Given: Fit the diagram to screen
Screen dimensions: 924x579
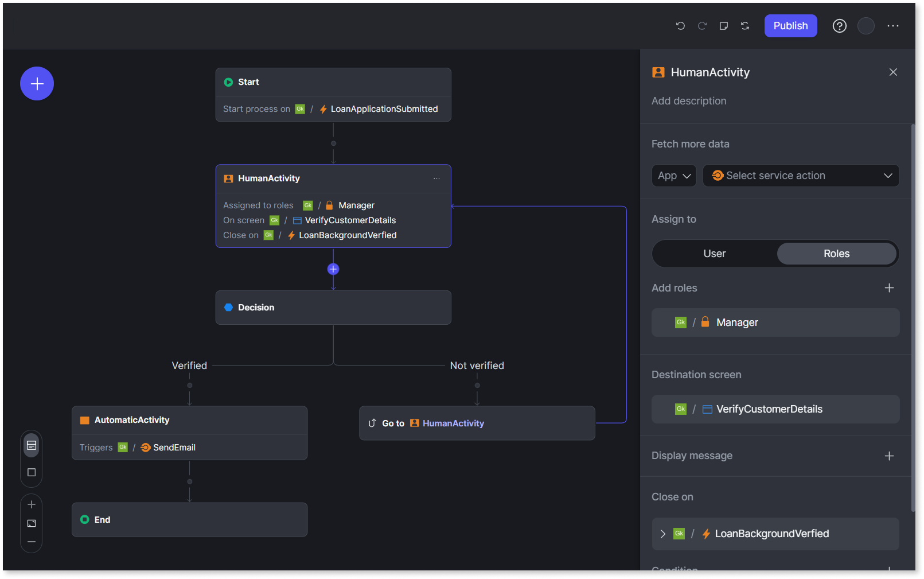Looking at the screenshot, I should [31, 523].
